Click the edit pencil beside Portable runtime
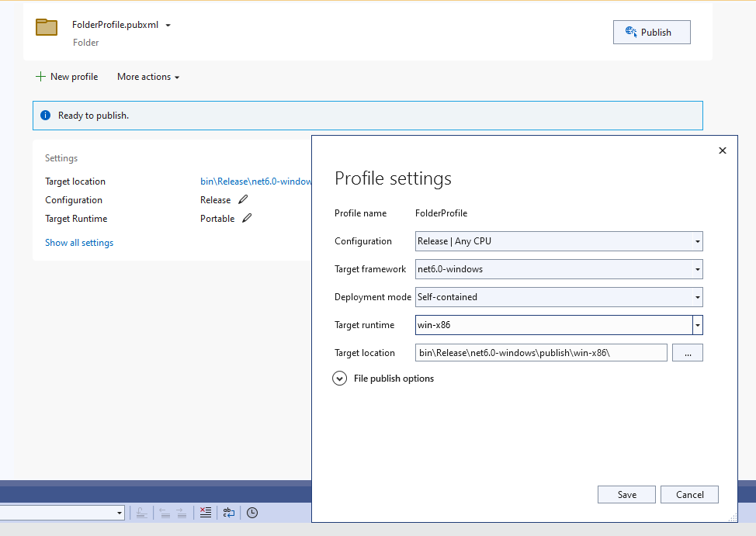Viewport: 756px width, 536px height. click(247, 218)
